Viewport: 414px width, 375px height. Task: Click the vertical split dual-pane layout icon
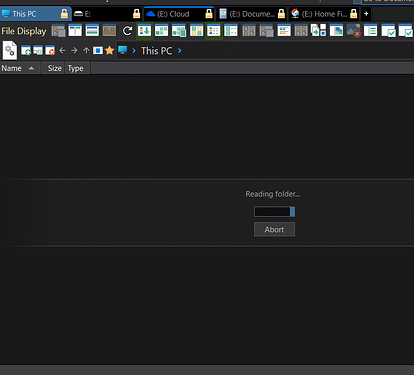pyautogui.click(x=75, y=31)
